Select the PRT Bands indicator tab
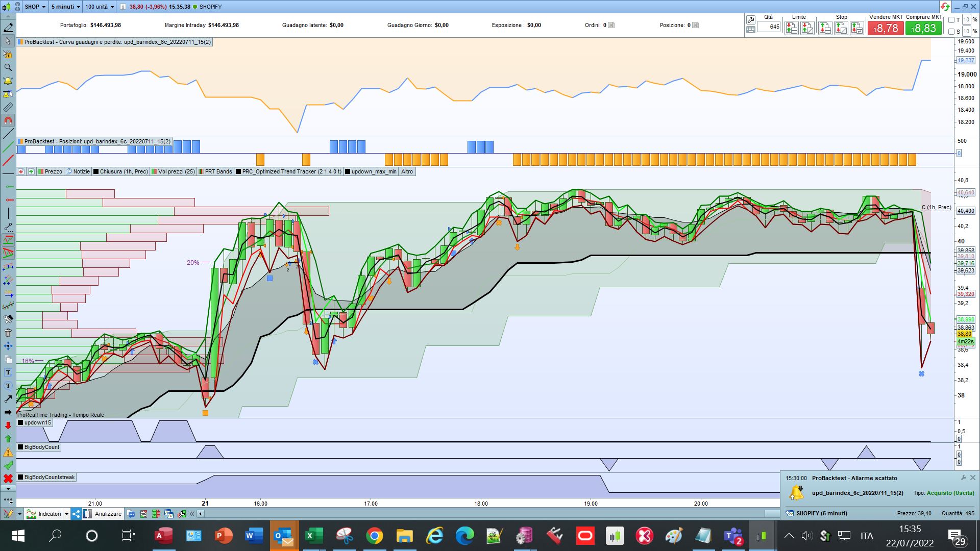The height and width of the screenshot is (551, 980). tap(218, 171)
